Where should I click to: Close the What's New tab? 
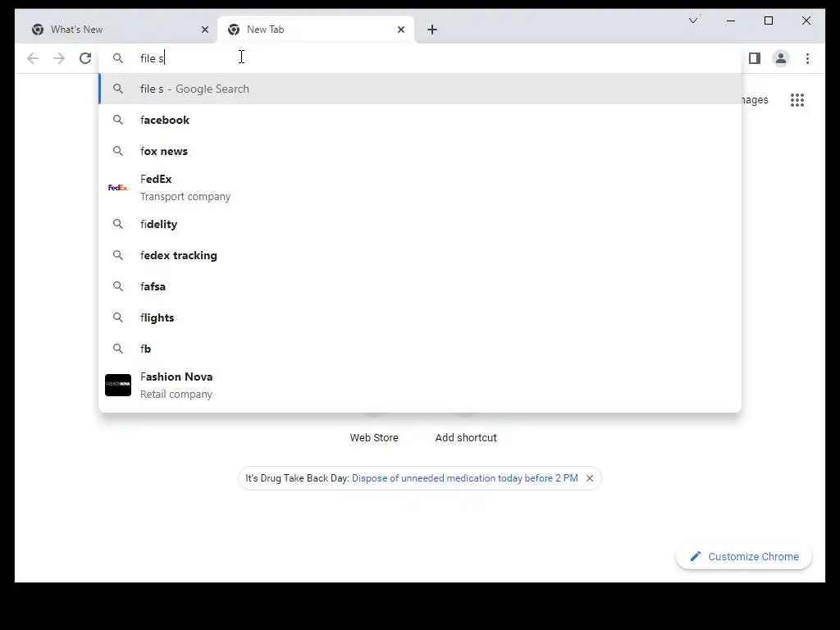coord(204,30)
